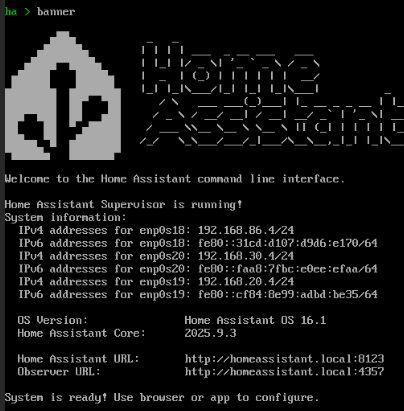The image size is (404, 411).
Task: Select IPv6 address fe80::cf84:8e99:adbd:be35/64
Action: coord(288,294)
